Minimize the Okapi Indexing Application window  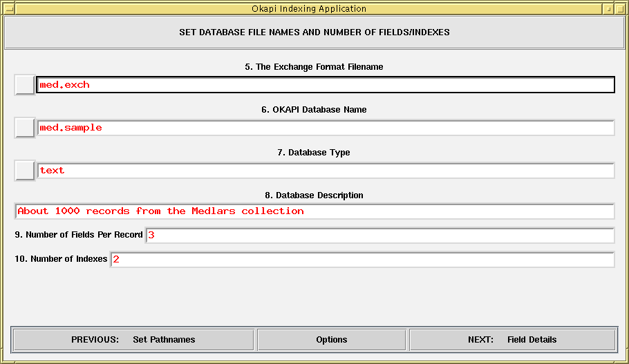point(608,8)
